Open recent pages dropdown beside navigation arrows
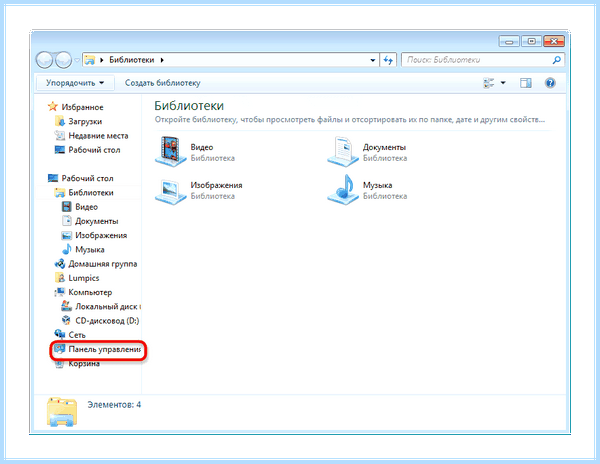 pos(77,60)
